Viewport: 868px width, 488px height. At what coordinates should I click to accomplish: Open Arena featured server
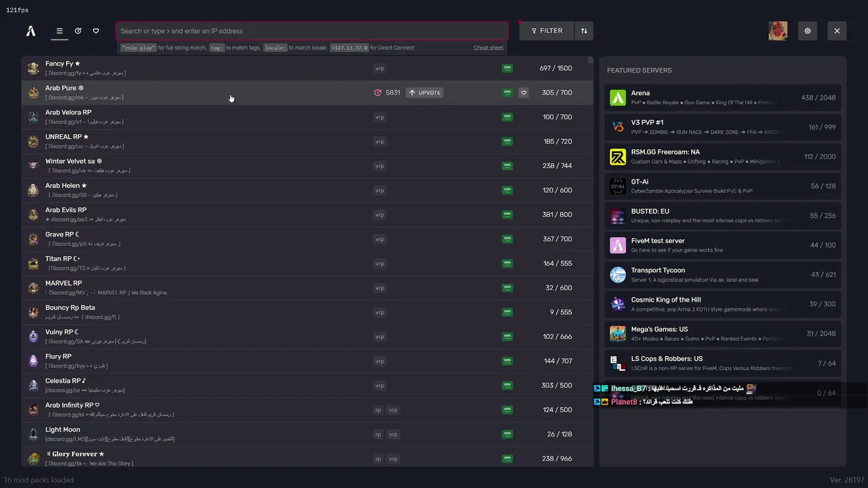pyautogui.click(x=723, y=98)
